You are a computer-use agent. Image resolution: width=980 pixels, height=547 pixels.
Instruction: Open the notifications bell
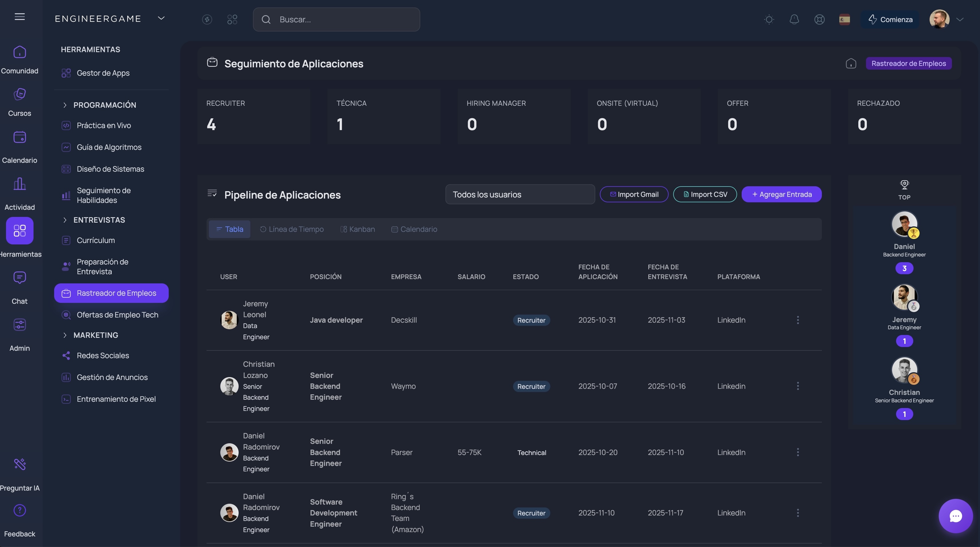pyautogui.click(x=794, y=19)
